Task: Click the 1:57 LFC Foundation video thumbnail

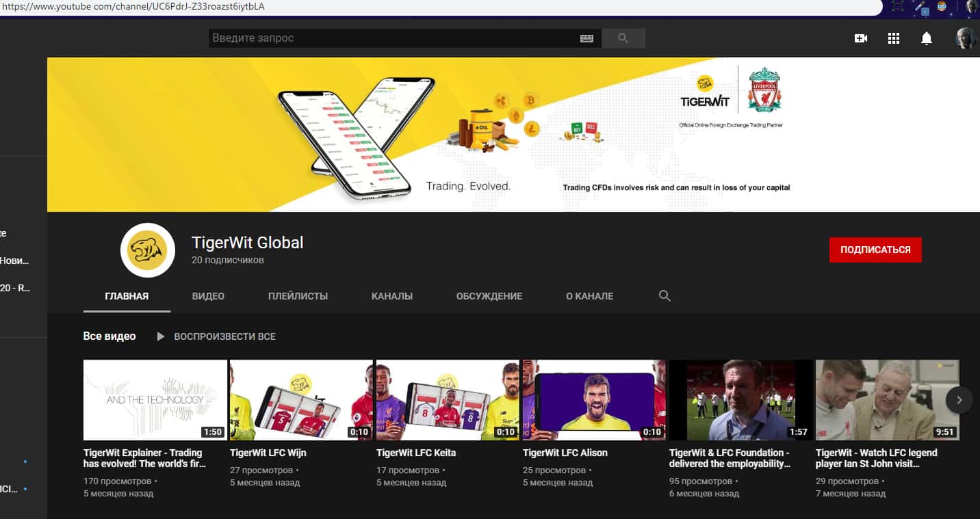Action: [741, 400]
